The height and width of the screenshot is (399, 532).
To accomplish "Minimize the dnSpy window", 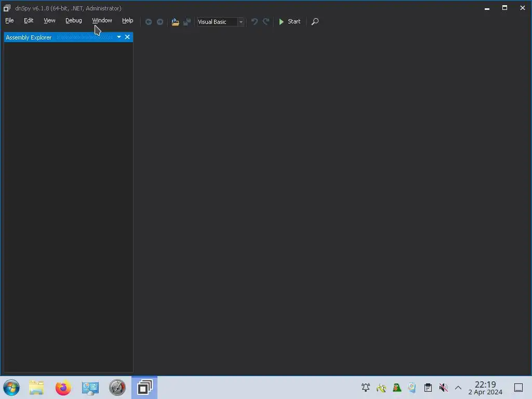I will (487, 8).
